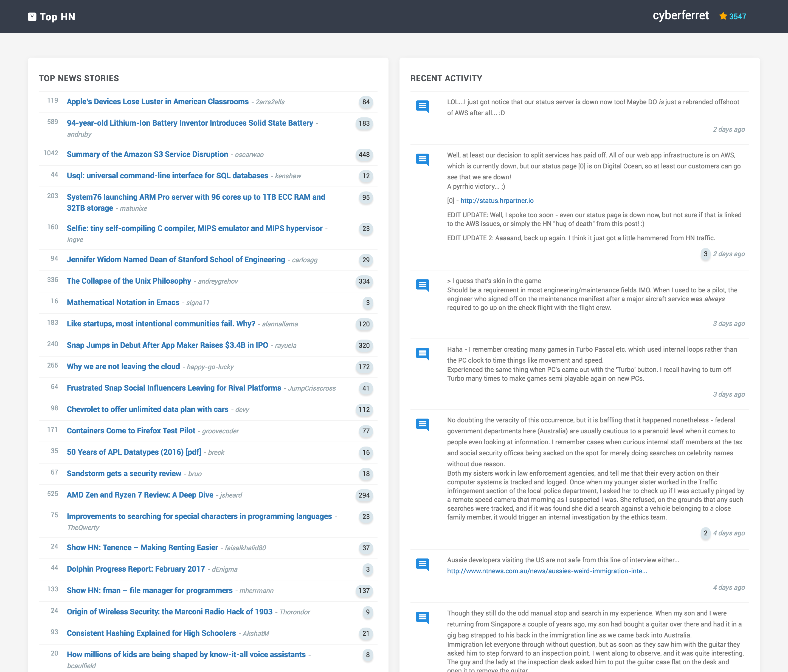The image size is (788, 672).
Task: Click the comment icon next to the pilot anecdote
Action: (423, 284)
